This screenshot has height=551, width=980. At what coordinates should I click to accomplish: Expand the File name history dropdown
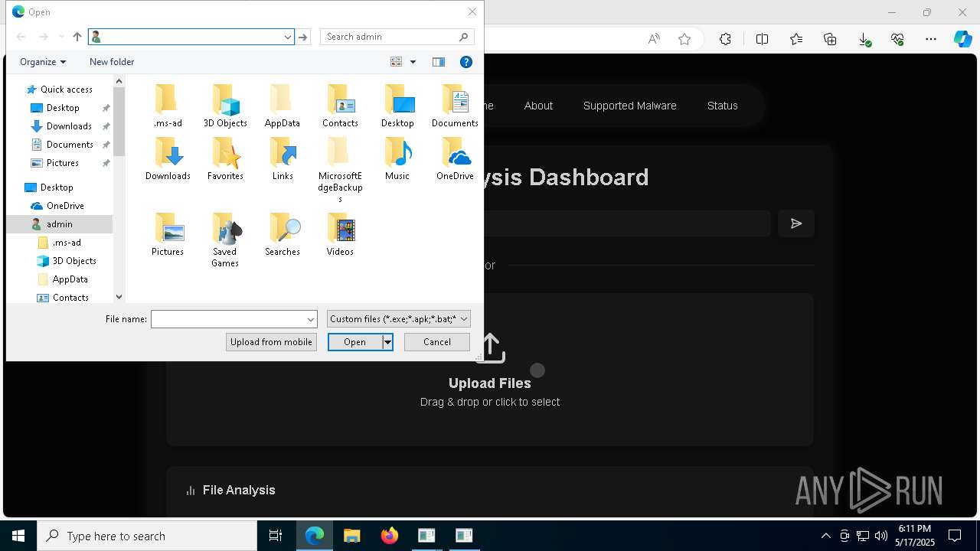(311, 319)
